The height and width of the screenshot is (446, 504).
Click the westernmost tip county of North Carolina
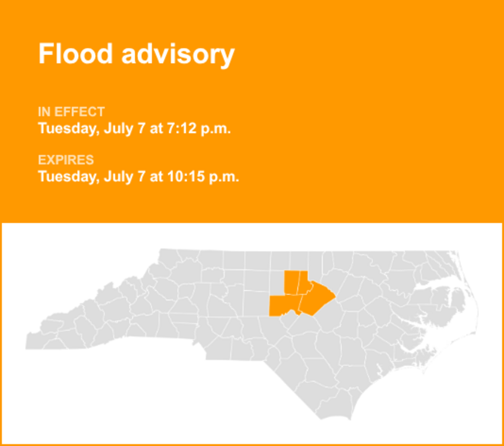pos(37,341)
